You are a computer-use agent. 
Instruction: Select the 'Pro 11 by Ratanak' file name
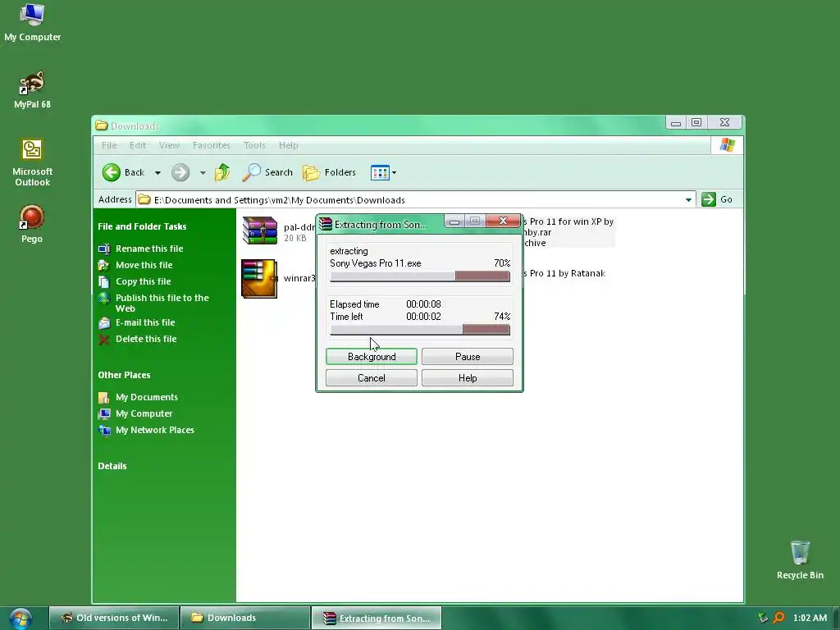pos(568,273)
